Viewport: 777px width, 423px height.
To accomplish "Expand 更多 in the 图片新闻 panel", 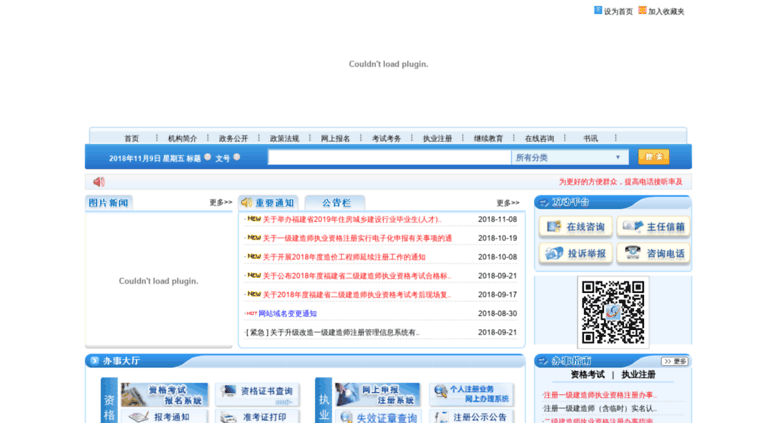I will pyautogui.click(x=220, y=203).
